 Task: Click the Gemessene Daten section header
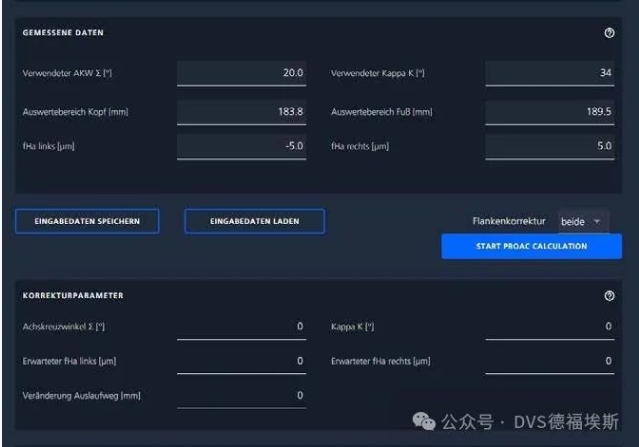[63, 33]
